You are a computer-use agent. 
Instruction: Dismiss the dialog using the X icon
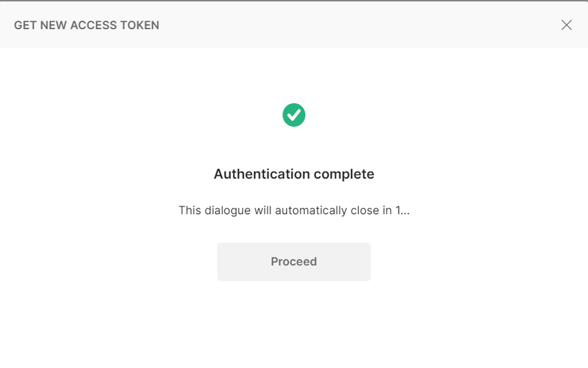[x=566, y=25]
